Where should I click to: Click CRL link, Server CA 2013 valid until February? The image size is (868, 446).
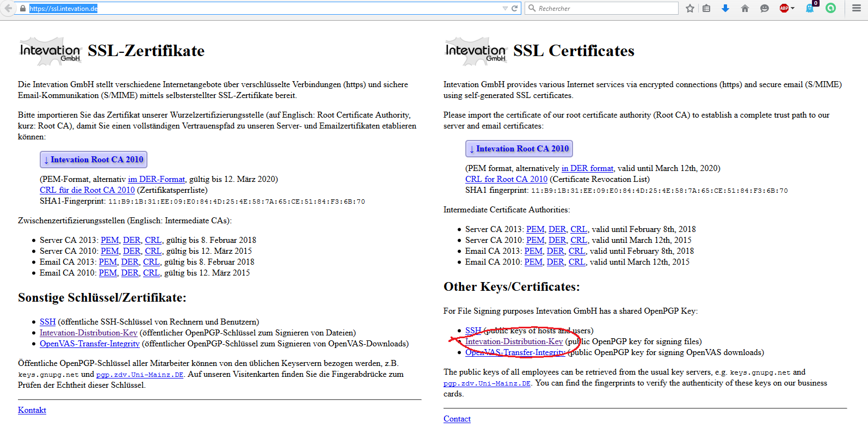(579, 229)
